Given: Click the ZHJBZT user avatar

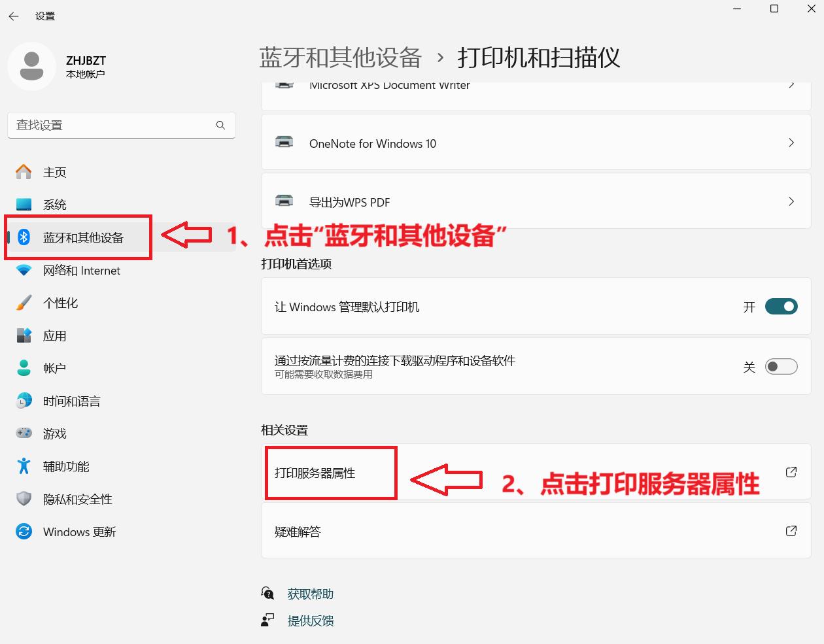Looking at the screenshot, I should [32, 66].
